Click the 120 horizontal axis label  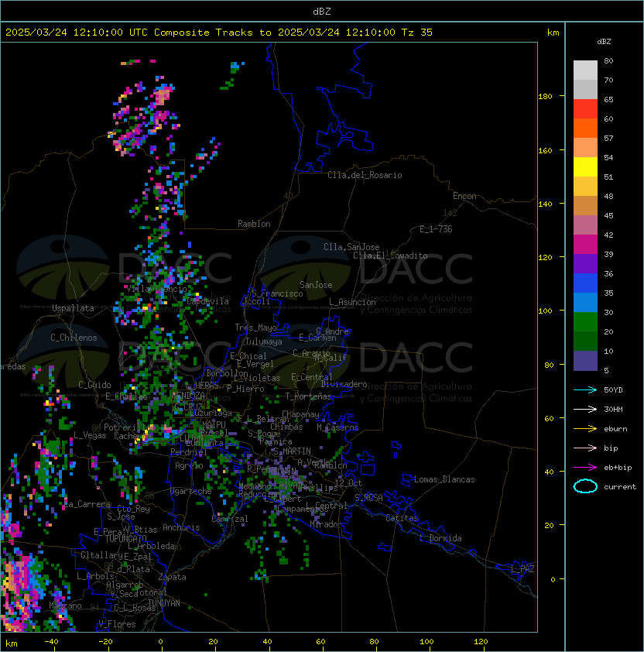pos(481,642)
